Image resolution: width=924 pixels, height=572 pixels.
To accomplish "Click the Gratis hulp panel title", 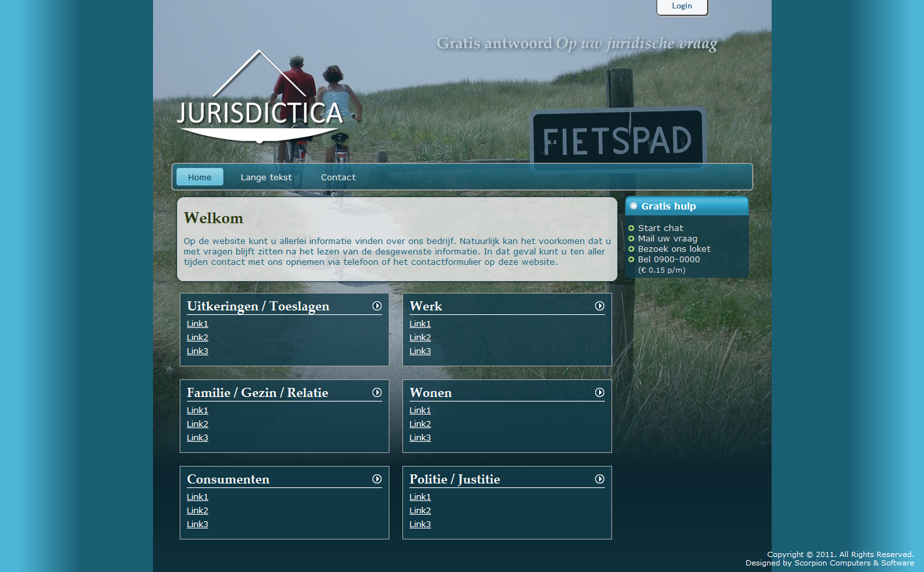I will (x=669, y=206).
